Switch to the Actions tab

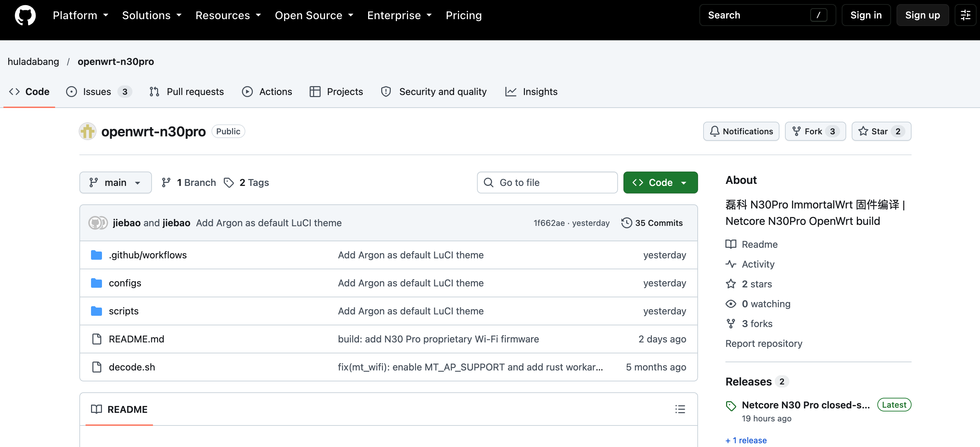click(267, 92)
